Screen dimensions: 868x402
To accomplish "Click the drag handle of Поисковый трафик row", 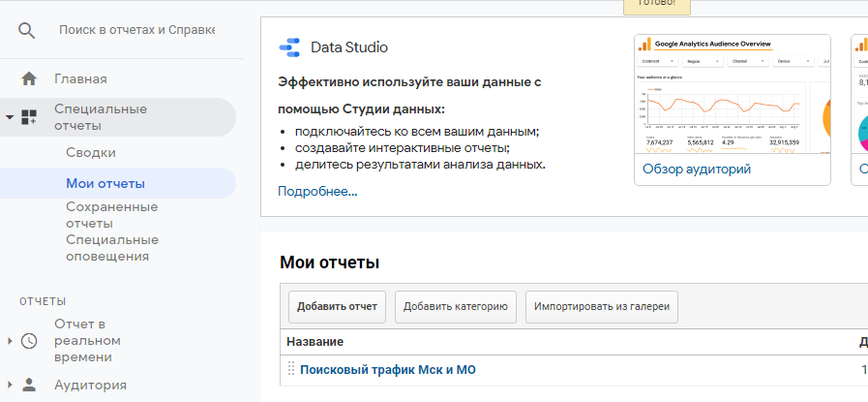I will 291,369.
